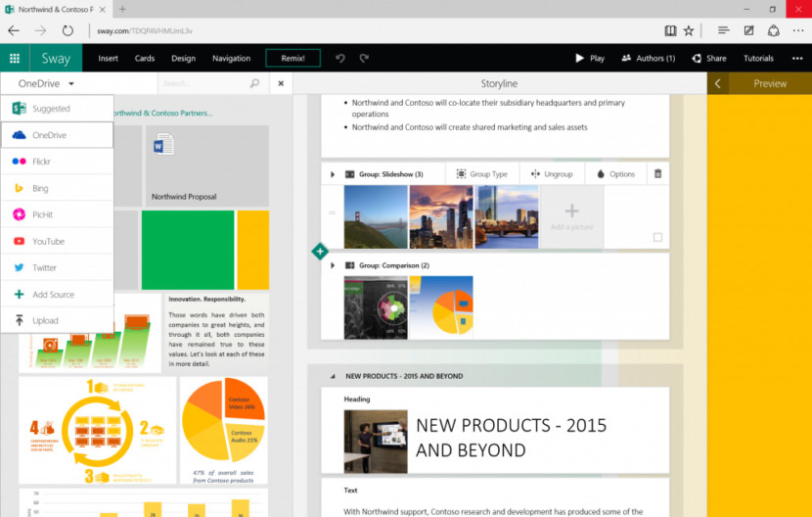This screenshot has height=517, width=812.
Task: Add page to favorites star
Action: (688, 30)
